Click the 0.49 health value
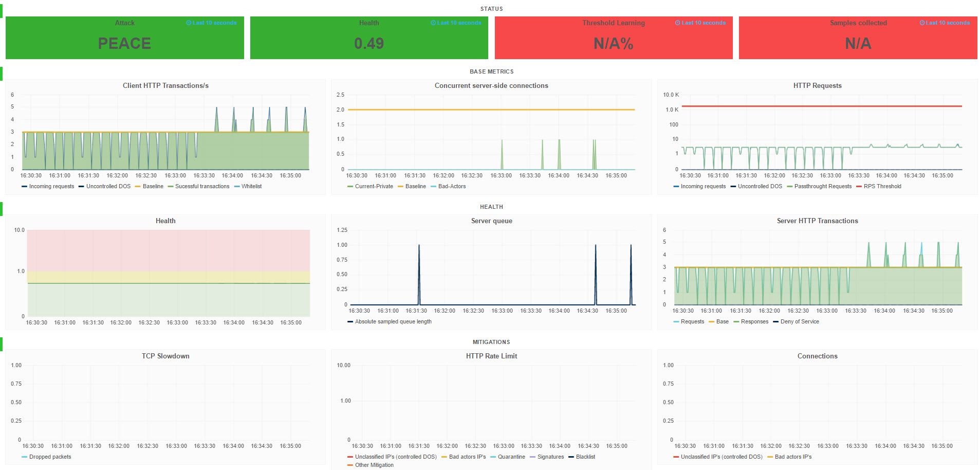This screenshot has width=980, height=470. tap(369, 43)
